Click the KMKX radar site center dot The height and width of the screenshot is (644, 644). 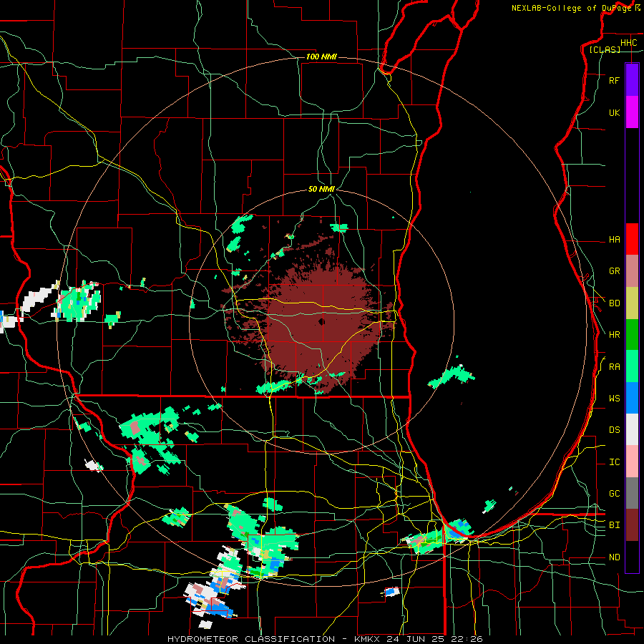[x=321, y=321]
